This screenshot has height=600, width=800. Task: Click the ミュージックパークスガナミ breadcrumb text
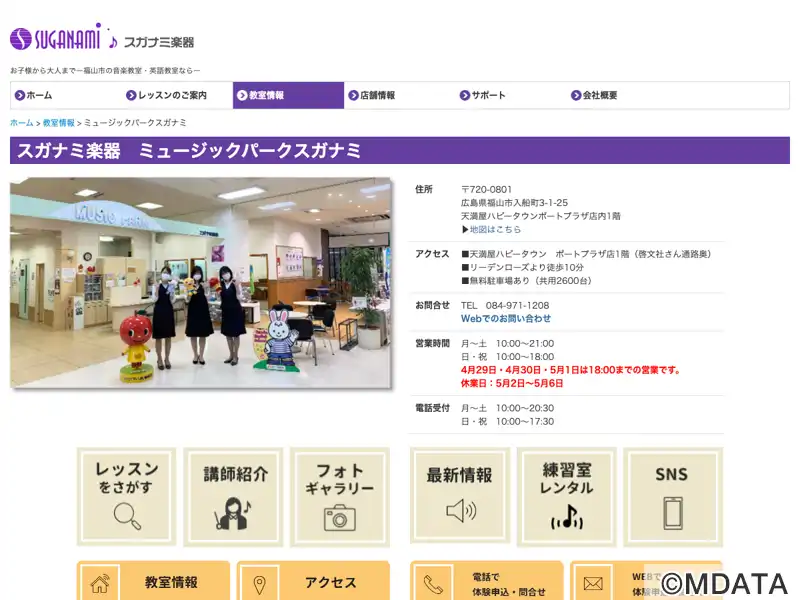[x=135, y=123]
